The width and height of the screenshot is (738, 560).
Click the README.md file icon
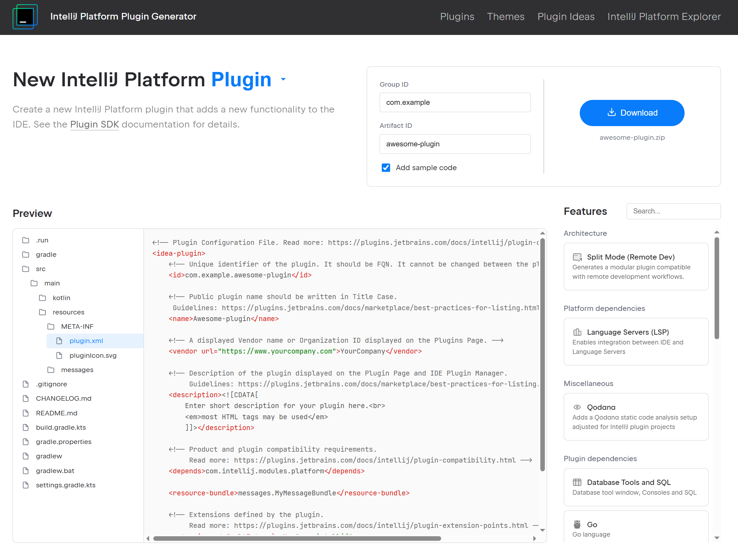click(x=26, y=413)
